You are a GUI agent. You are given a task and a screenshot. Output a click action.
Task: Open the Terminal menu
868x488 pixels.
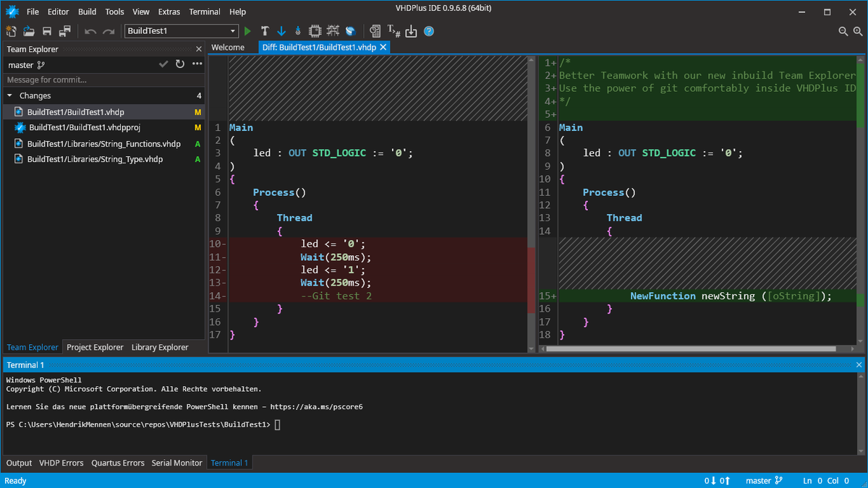(205, 12)
